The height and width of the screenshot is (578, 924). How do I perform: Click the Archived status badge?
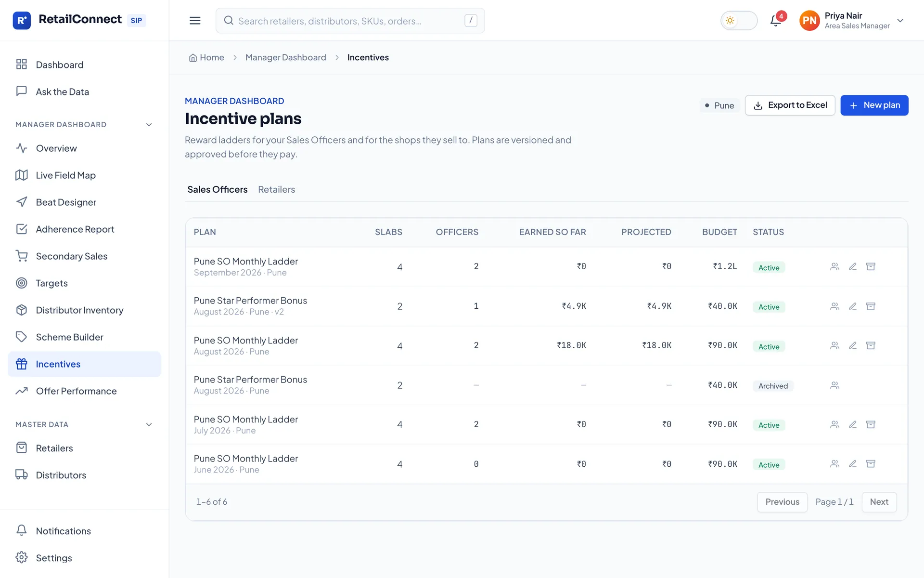(x=773, y=386)
